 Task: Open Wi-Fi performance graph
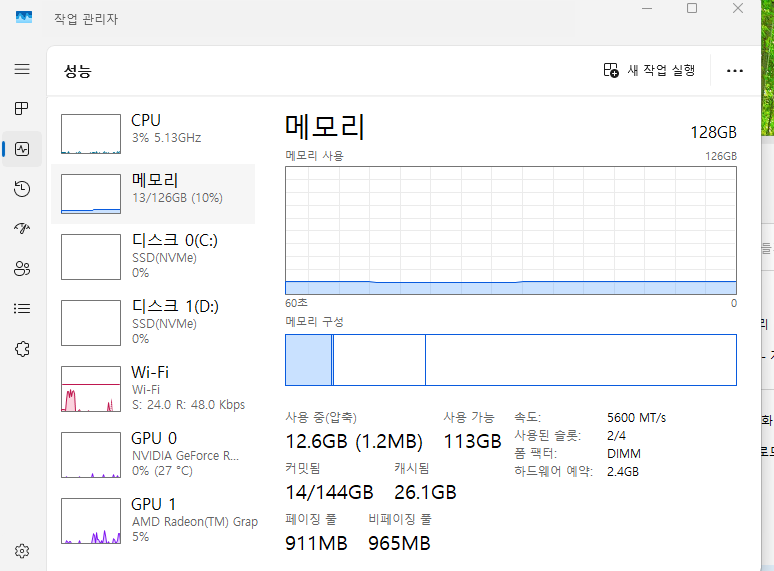tap(155, 388)
